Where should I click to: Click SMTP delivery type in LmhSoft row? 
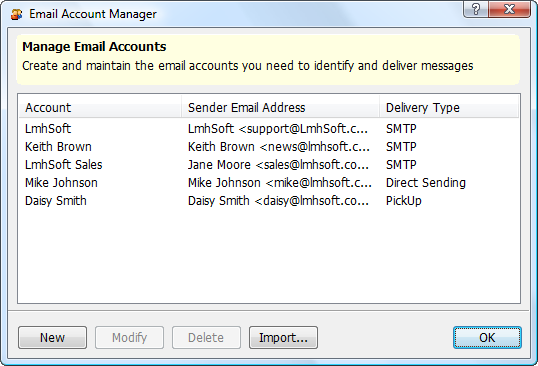[x=401, y=129]
